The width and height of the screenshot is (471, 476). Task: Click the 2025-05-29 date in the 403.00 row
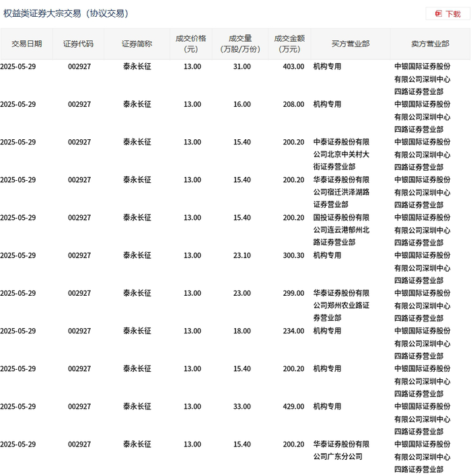click(x=18, y=67)
